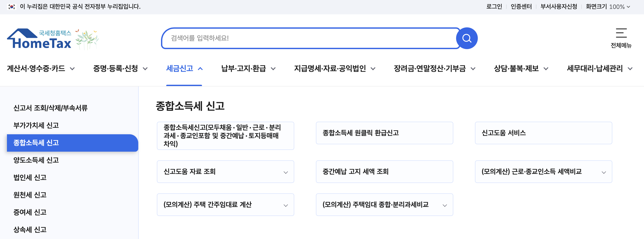Click the search magnifier button
Screen dimensions: 644x239
pos(467,38)
